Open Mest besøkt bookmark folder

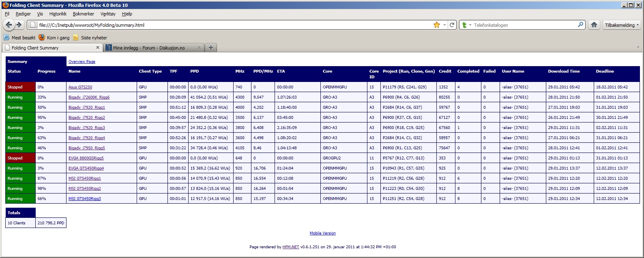pyautogui.click(x=19, y=37)
